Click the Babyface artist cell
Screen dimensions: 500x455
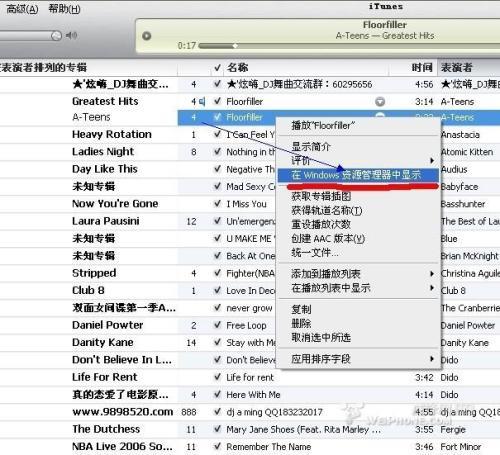pos(459,187)
